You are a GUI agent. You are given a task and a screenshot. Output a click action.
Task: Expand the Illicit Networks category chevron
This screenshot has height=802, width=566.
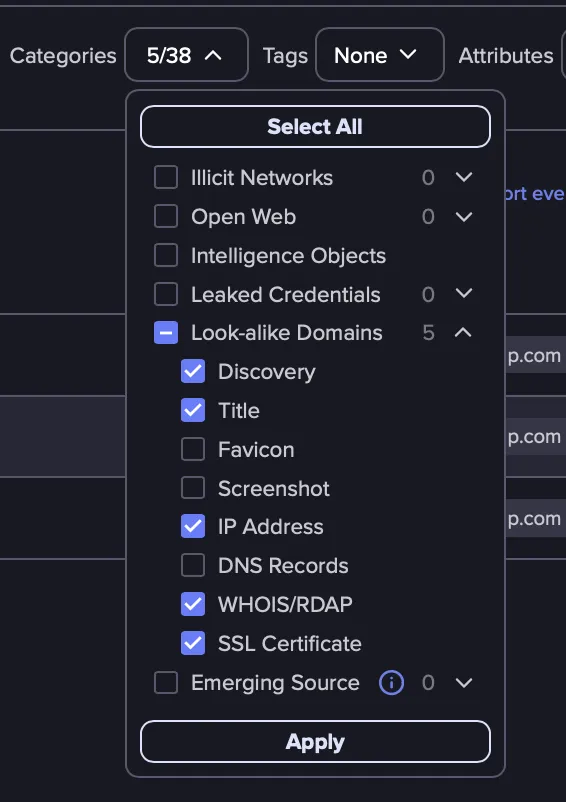click(464, 177)
